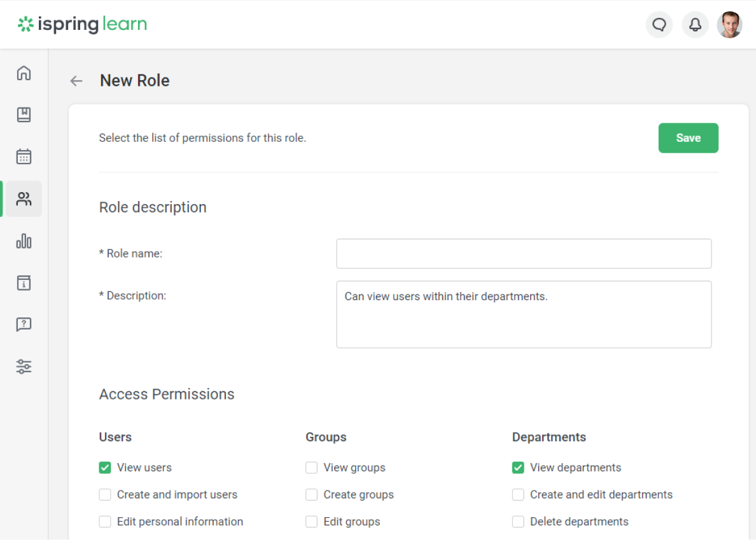Enable the Create groups permission
The image size is (756, 540).
pyautogui.click(x=311, y=494)
